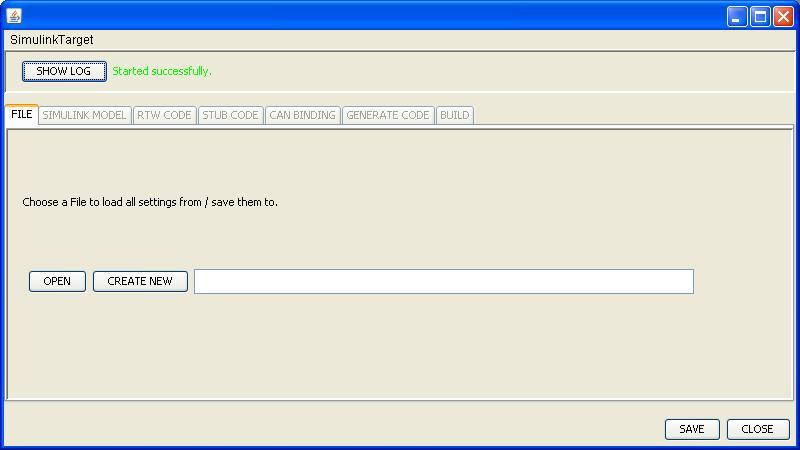The height and width of the screenshot is (450, 800).
Task: Select the FILE tab
Action: (x=22, y=114)
